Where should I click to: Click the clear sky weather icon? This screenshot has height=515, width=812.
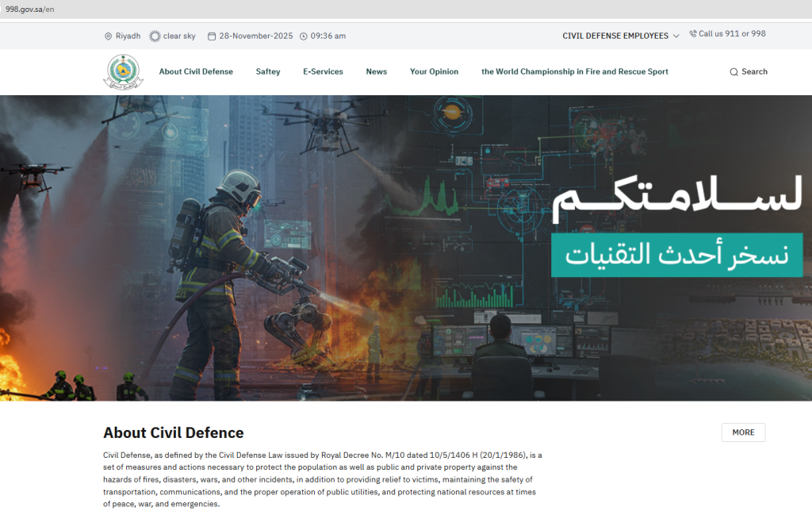point(155,37)
